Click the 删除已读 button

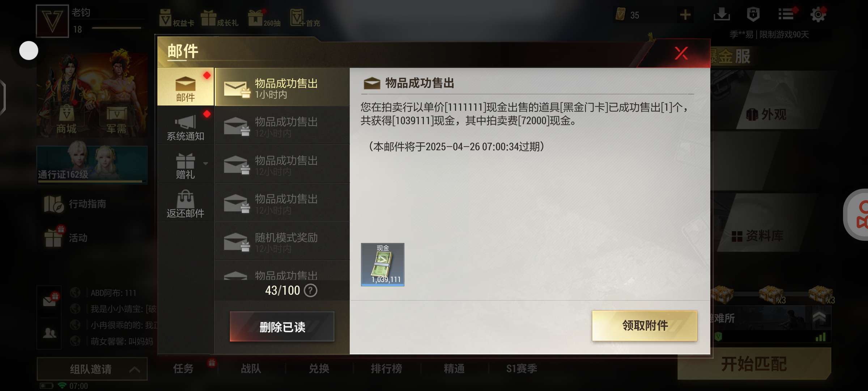coord(282,327)
